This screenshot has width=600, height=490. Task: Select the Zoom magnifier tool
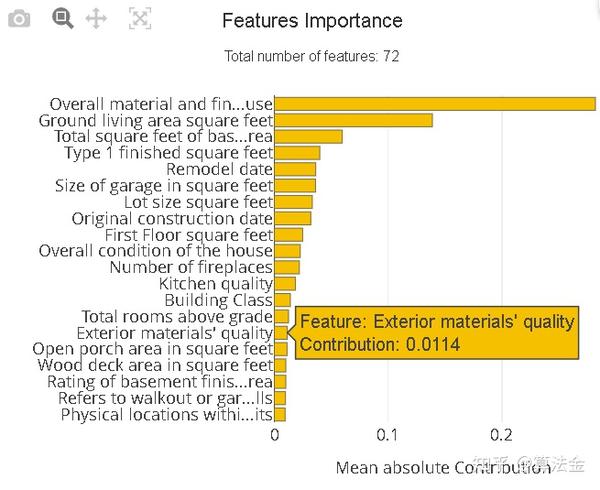pyautogui.click(x=63, y=18)
